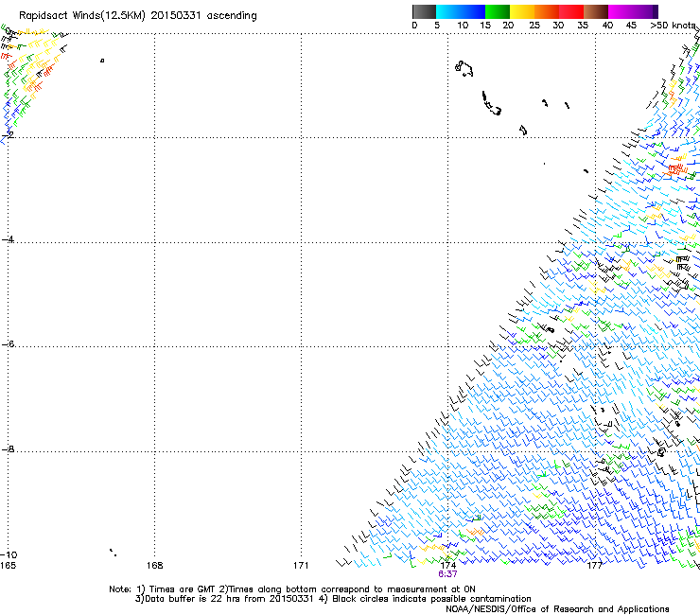
Task: Click legend tick label '40'
Action: [607, 26]
